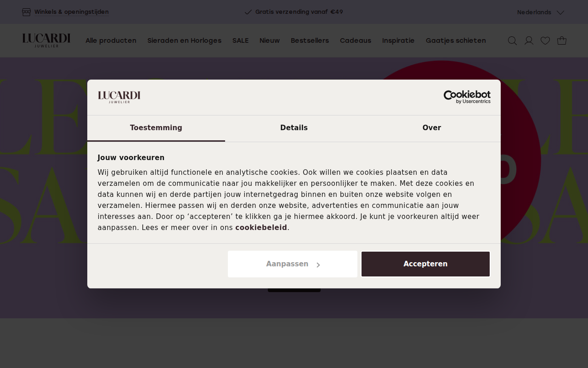Click the Jouw voorkeuren heading

131,158
